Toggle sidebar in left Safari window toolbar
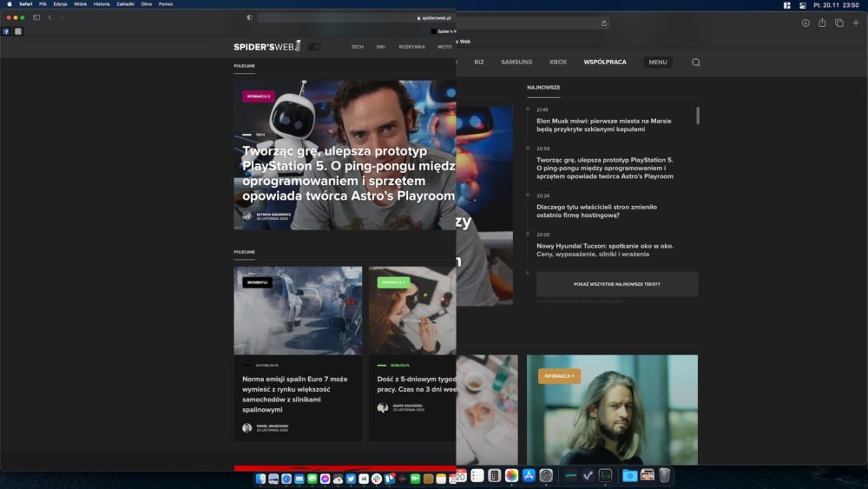 [x=36, y=17]
